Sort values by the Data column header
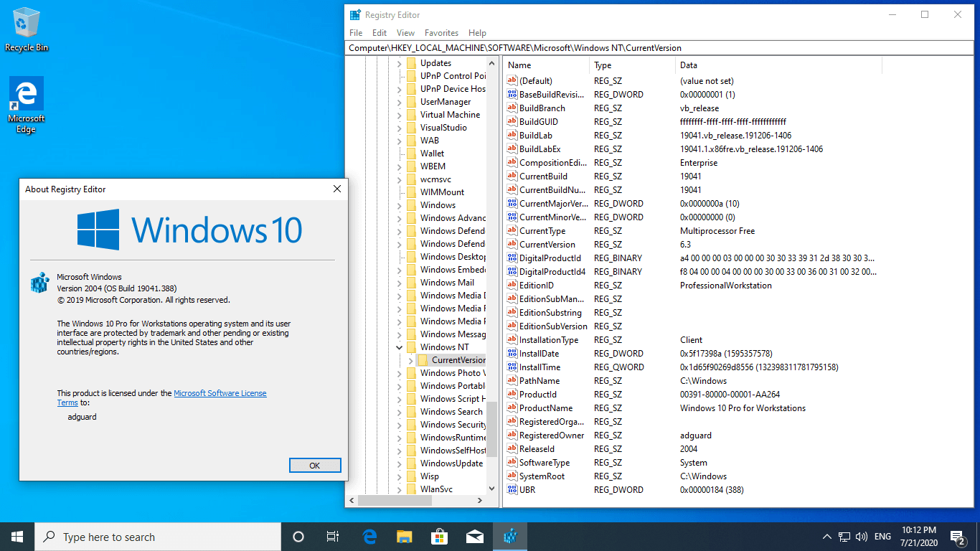The height and width of the screenshot is (551, 980). pos(778,65)
